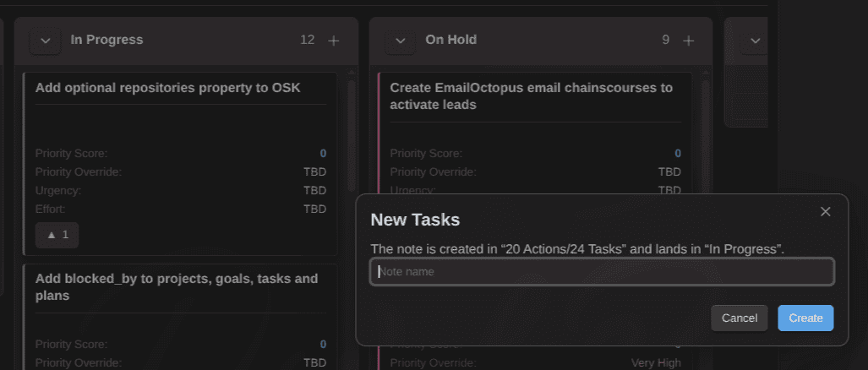
Task: Cancel the New Tasks dialog
Action: (739, 318)
